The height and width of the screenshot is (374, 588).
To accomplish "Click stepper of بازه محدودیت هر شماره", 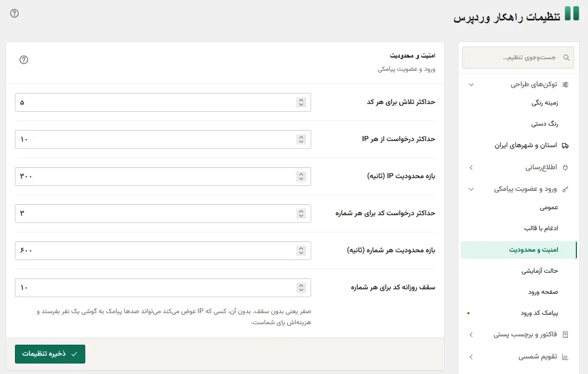I will [301, 251].
